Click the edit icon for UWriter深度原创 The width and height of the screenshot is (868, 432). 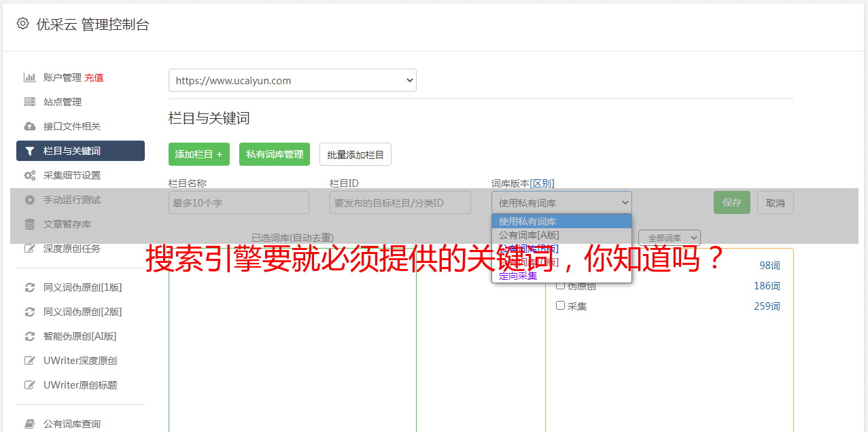pos(29,361)
